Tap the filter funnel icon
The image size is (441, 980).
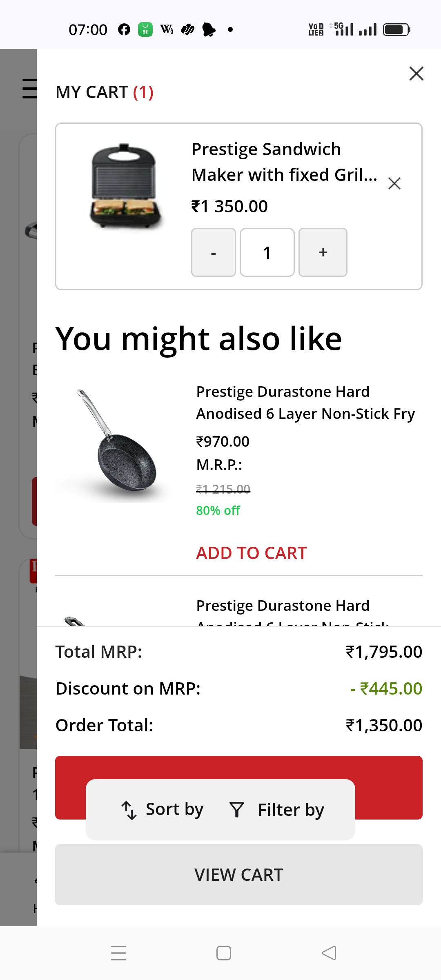click(237, 810)
